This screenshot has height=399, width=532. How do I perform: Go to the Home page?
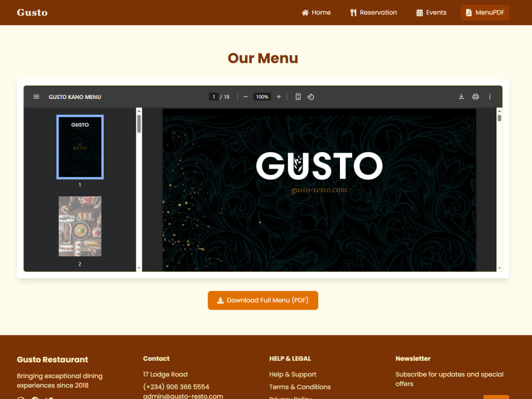tap(316, 13)
